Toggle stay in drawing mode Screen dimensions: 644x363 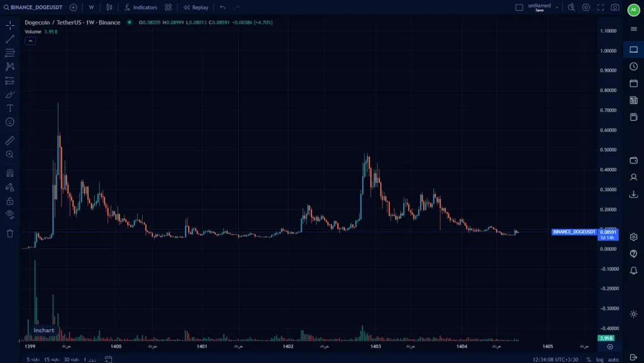[10, 187]
